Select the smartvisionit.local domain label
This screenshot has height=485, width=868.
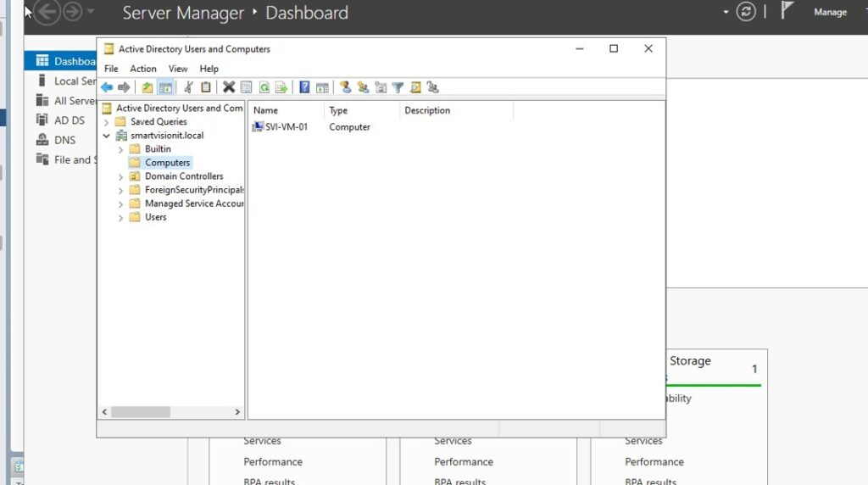(167, 136)
